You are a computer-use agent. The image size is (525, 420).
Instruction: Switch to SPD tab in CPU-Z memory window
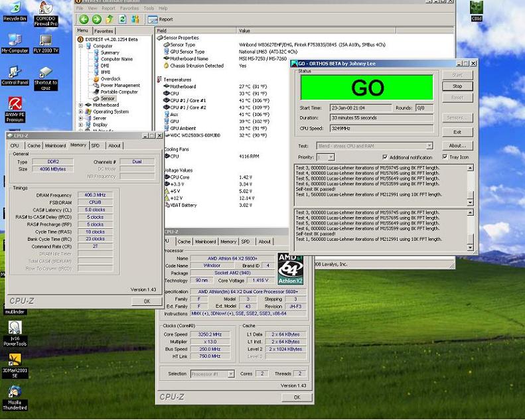96,145
